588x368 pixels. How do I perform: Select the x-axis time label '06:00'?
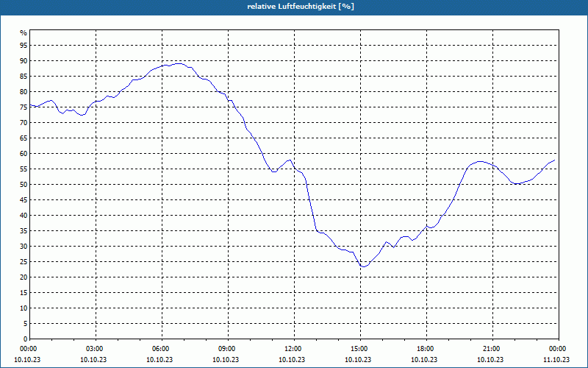click(x=162, y=349)
